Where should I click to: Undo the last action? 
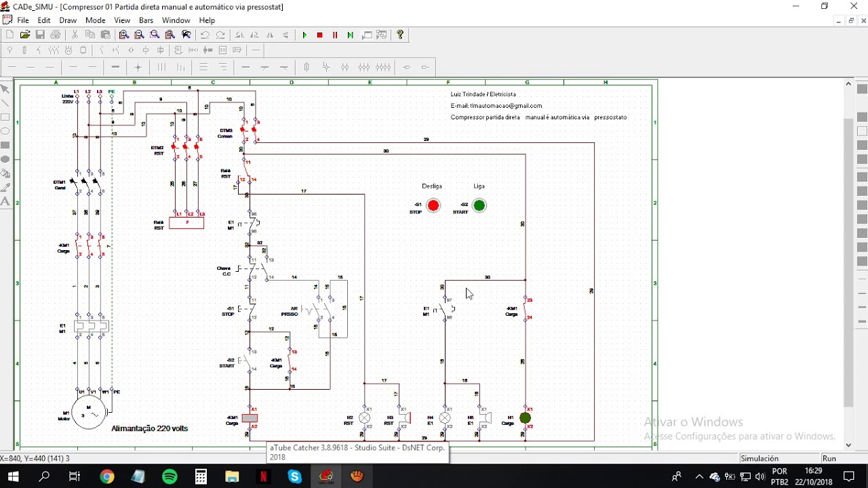(x=205, y=35)
